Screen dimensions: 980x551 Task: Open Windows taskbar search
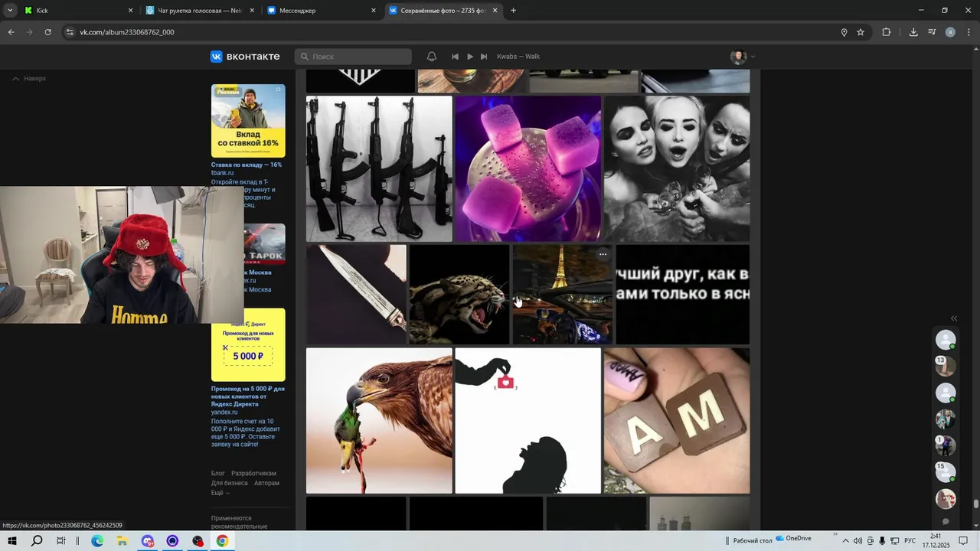coord(37,541)
